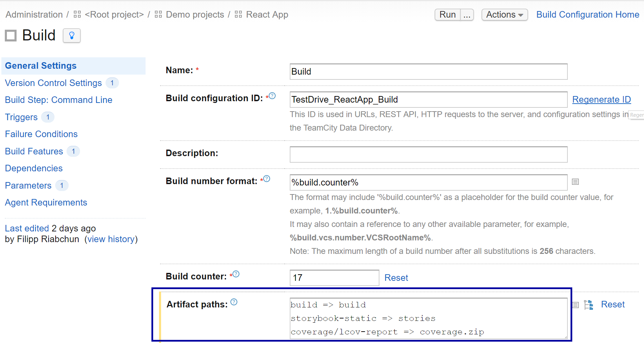Click the Run button
This screenshot has height=343, width=644.
448,15
